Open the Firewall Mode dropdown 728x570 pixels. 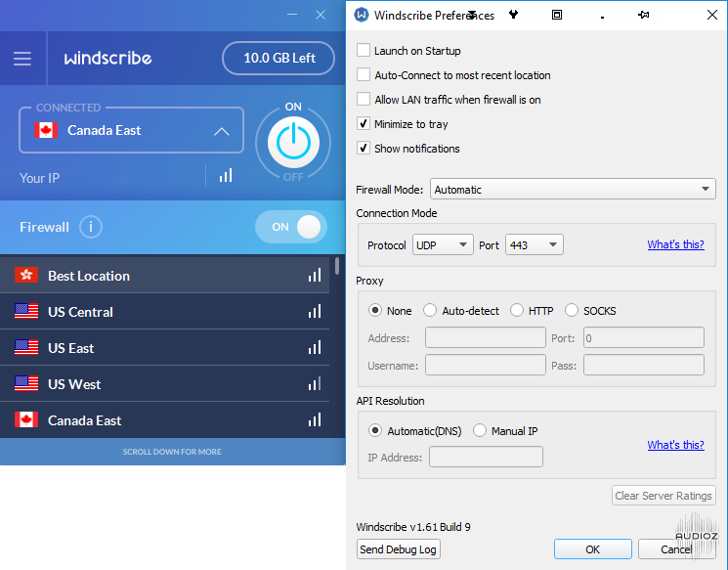pos(573,189)
